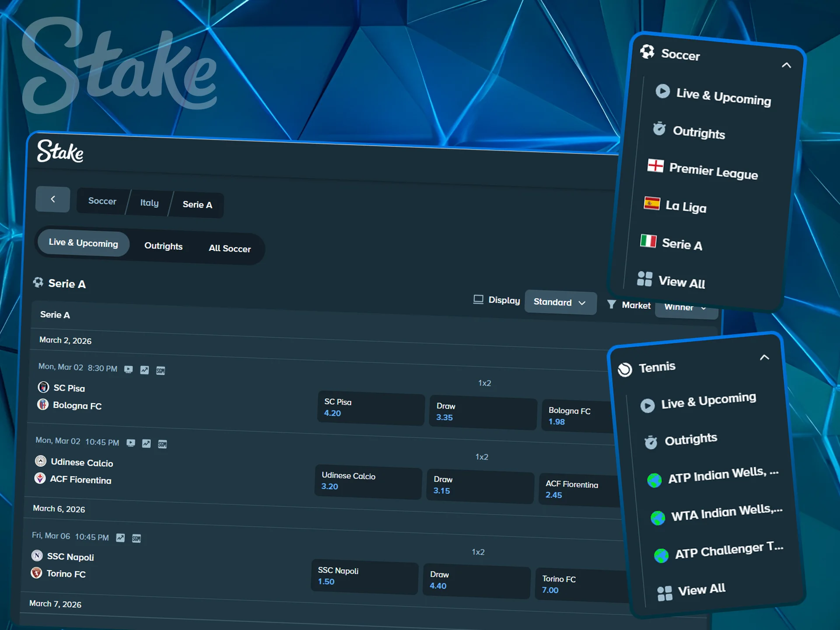Image resolution: width=840 pixels, height=630 pixels.
Task: Click the Bologna FC club crest
Action: tap(43, 404)
